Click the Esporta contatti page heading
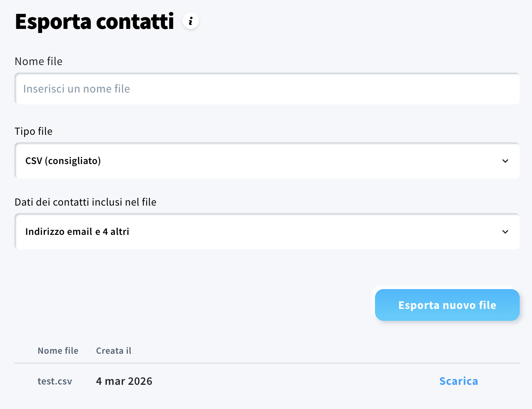 point(95,22)
